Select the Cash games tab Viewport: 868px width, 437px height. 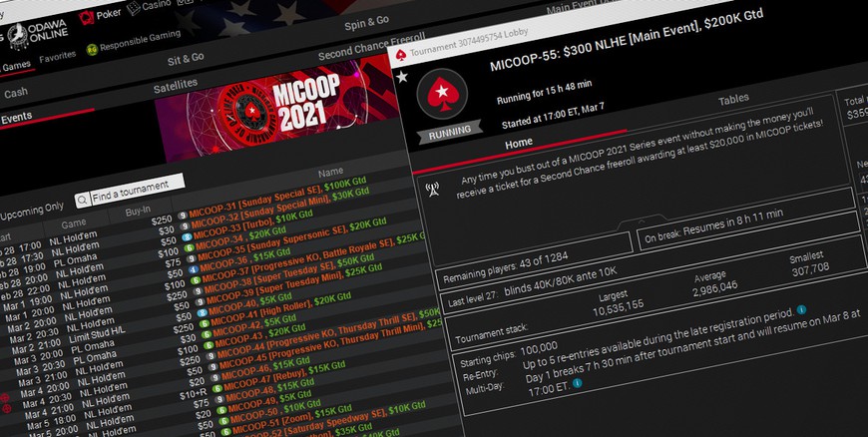[x=16, y=93]
